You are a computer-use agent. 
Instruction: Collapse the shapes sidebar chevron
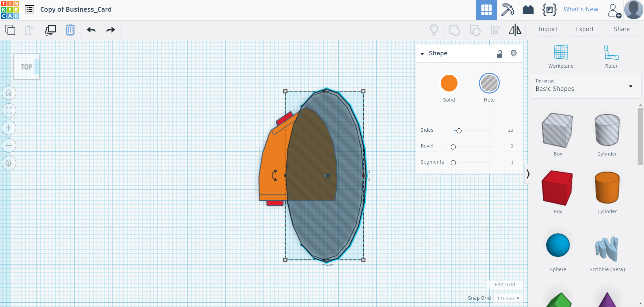528,174
